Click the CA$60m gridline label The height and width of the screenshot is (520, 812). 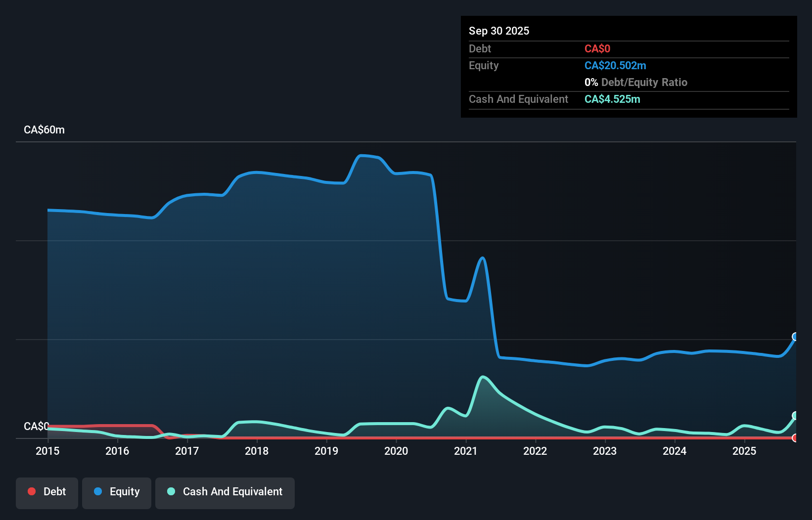pyautogui.click(x=44, y=130)
